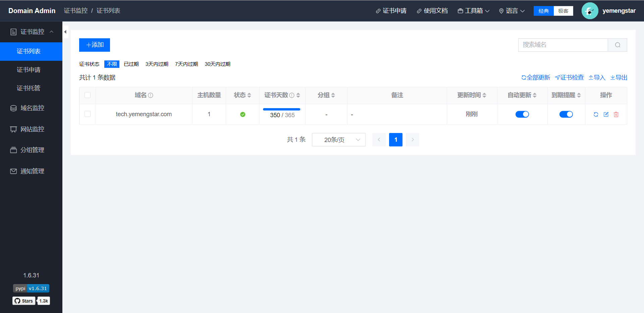Open 域名监控 in the sidebar
644x313 pixels.
(x=32, y=108)
